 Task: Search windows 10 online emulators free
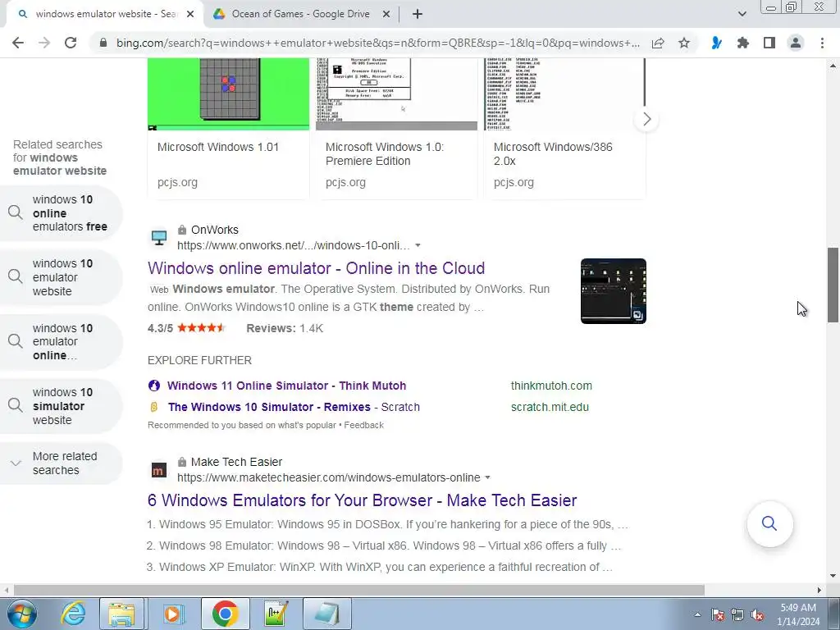61,213
